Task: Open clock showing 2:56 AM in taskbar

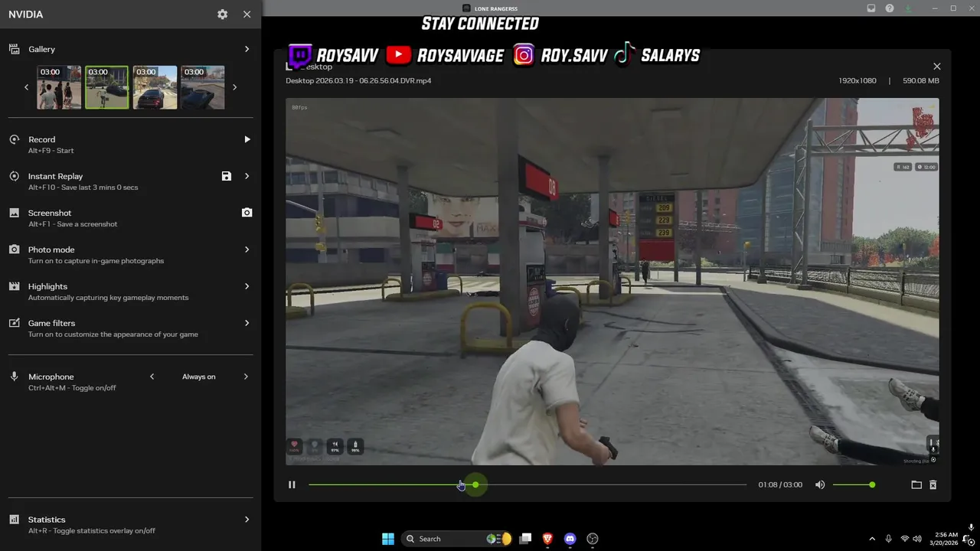Action: 946,539
